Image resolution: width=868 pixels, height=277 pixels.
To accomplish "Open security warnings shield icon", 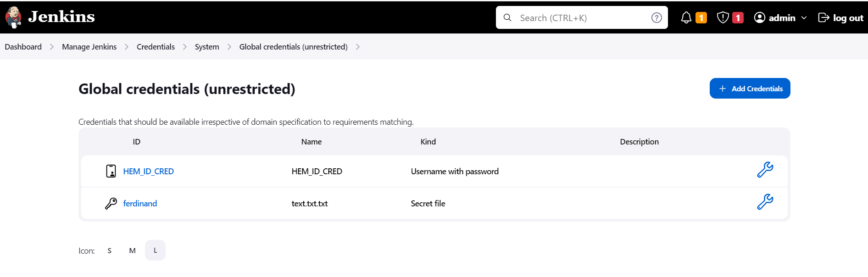I will point(723,17).
